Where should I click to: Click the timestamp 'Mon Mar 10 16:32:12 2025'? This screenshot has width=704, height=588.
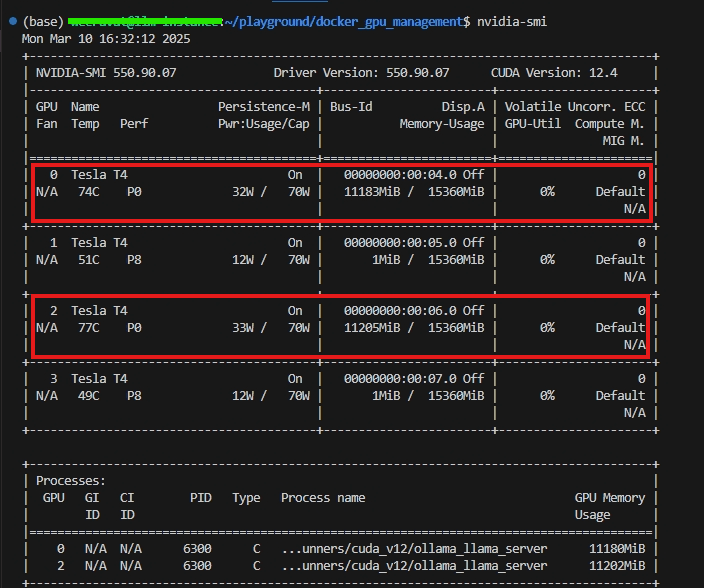click(x=106, y=39)
